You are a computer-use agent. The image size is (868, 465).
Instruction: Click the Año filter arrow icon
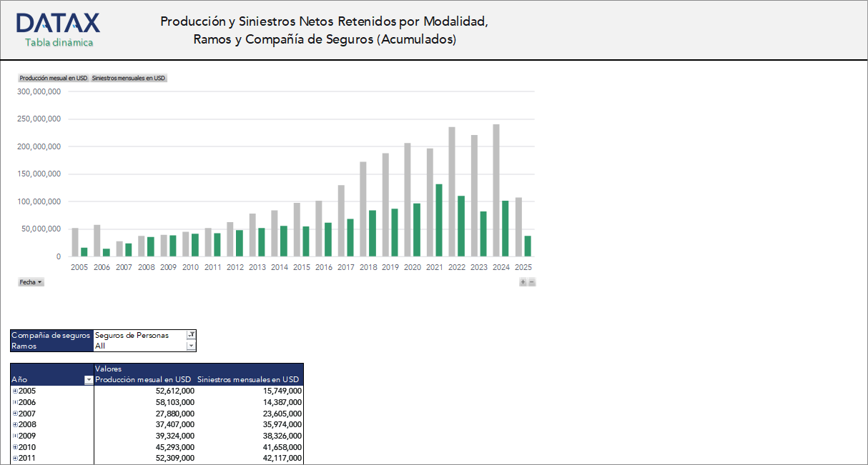point(89,379)
